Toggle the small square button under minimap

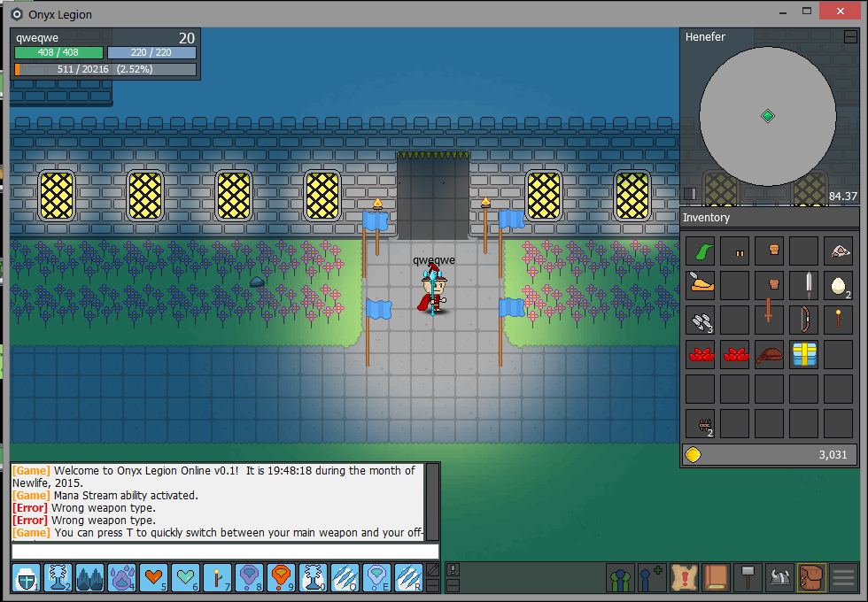click(690, 194)
